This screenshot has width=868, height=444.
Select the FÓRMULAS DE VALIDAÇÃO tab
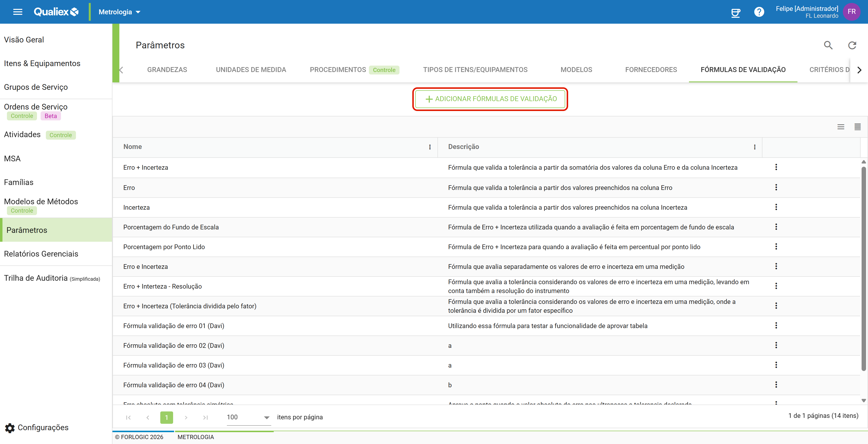[x=743, y=70]
